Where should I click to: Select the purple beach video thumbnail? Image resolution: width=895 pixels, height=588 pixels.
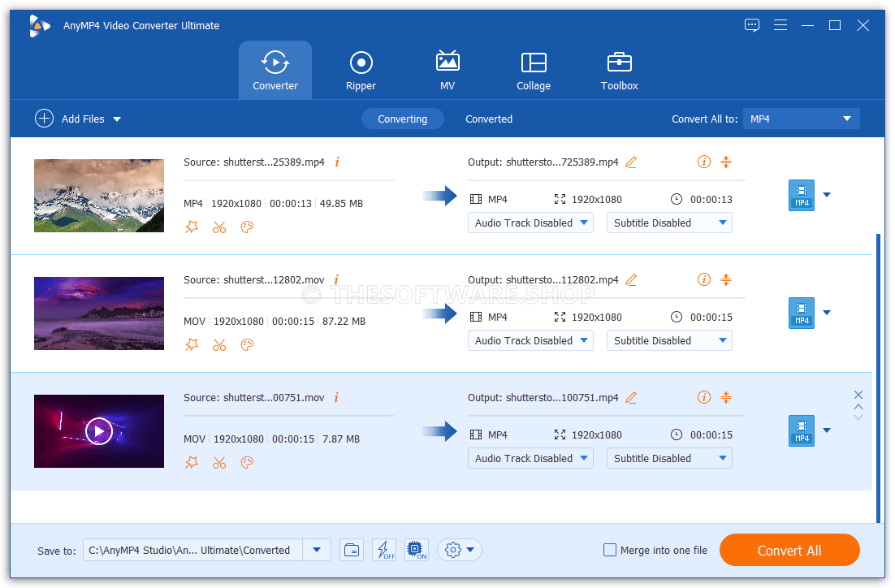pos(99,313)
